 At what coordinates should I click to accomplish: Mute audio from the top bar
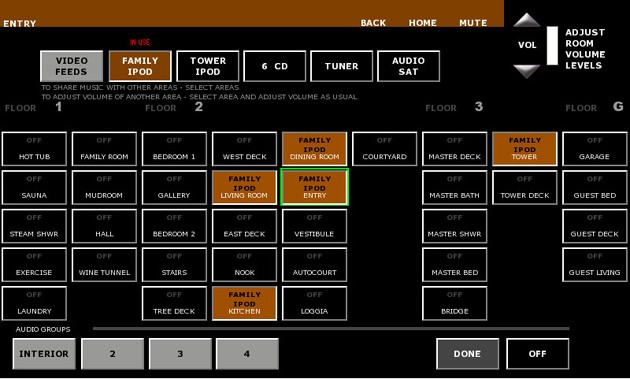click(473, 23)
